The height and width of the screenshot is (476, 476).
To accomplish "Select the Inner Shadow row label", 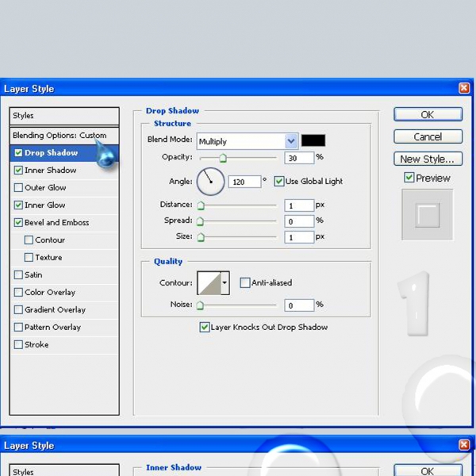I will (x=51, y=171).
